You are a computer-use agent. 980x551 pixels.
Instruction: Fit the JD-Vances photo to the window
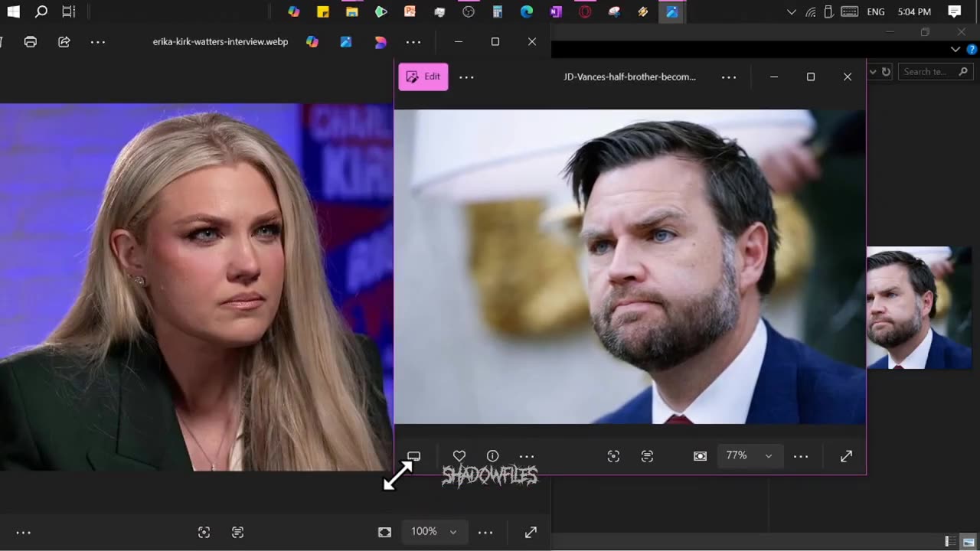700,456
